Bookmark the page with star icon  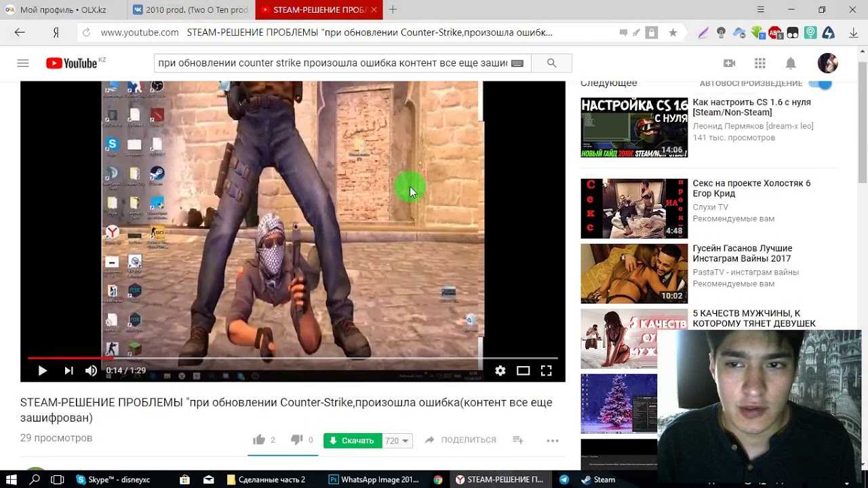coord(673,33)
